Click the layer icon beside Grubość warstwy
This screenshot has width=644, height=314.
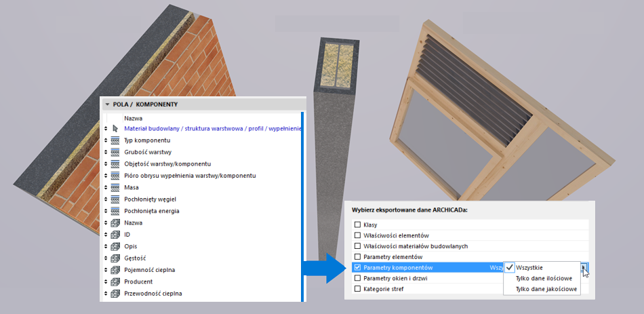click(x=115, y=152)
